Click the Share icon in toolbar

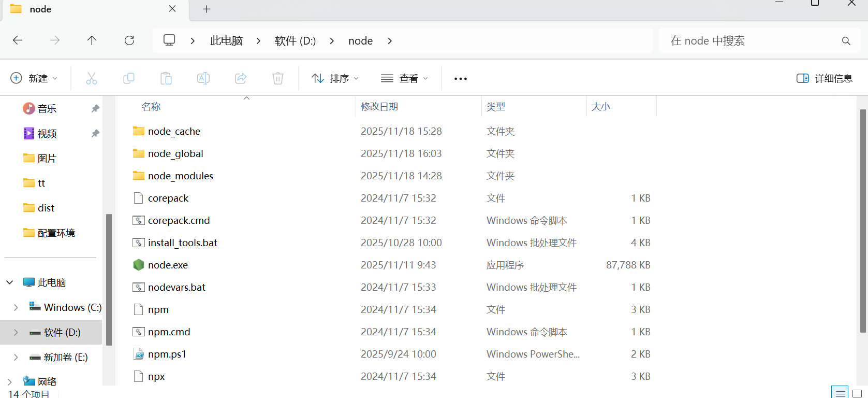[x=241, y=78]
